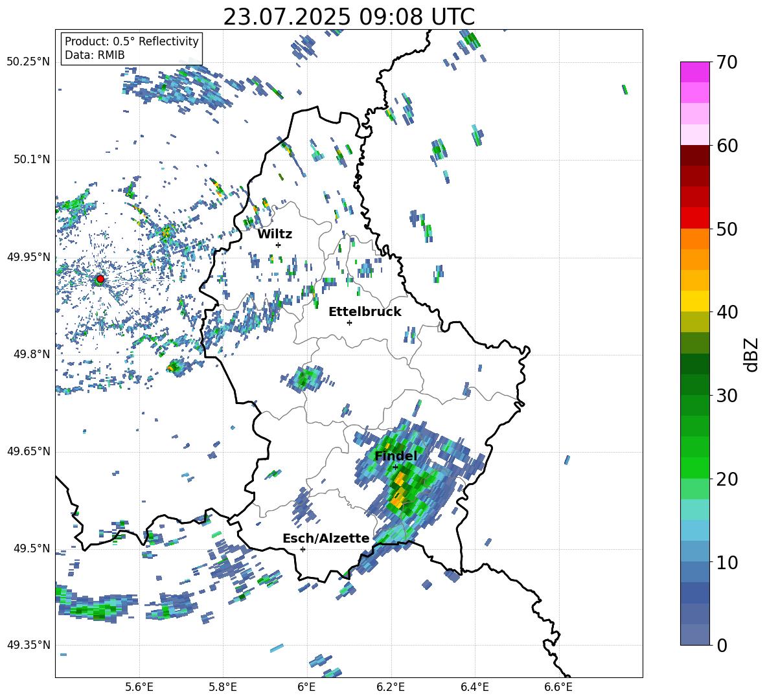Image resolution: width=767 pixels, height=700 pixels.
Task: Click the 49.65°N latitude label
Action: click(29, 451)
